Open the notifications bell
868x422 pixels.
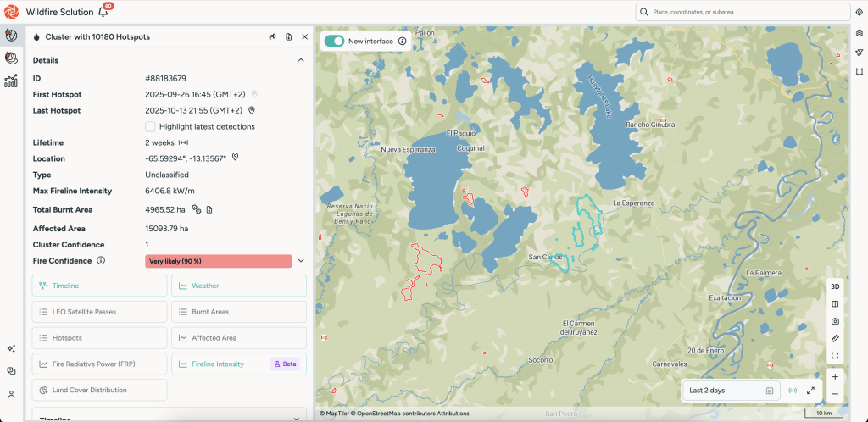coord(103,12)
